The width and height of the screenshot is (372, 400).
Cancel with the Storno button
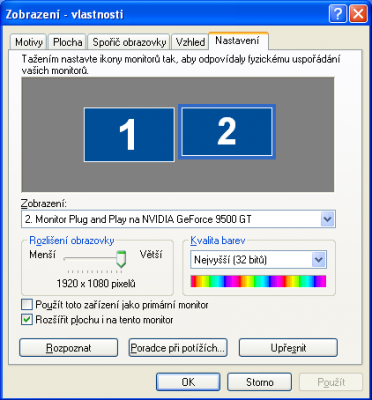pyautogui.click(x=260, y=382)
